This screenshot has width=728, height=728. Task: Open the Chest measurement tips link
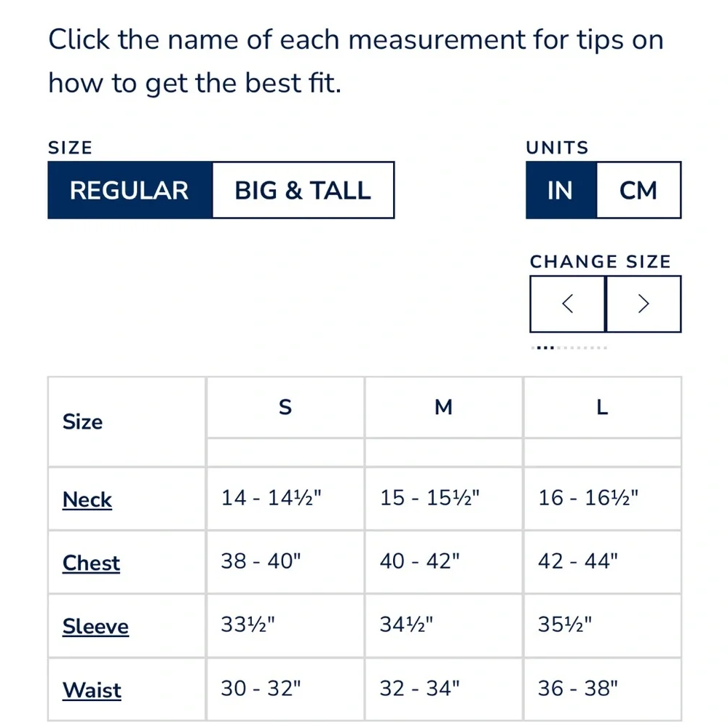click(91, 563)
